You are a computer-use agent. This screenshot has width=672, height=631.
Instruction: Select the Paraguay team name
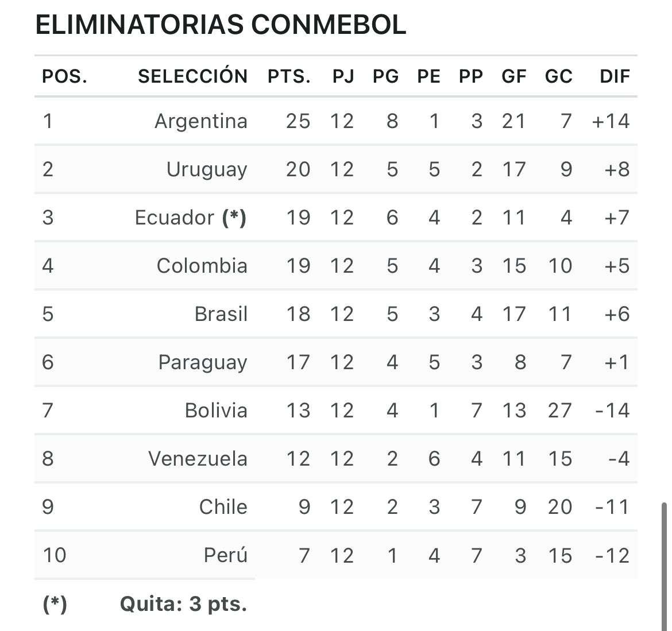203,362
